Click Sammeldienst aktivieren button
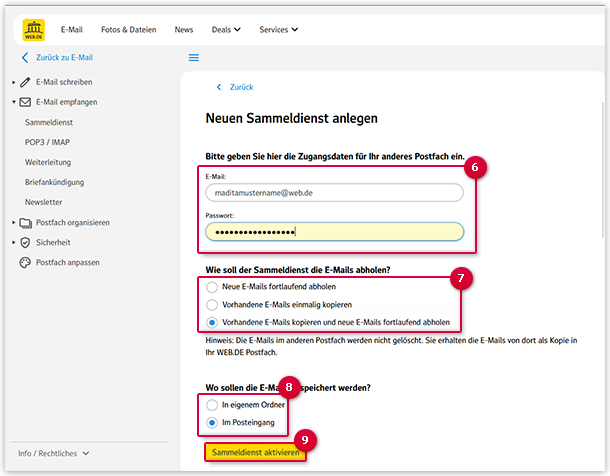The width and height of the screenshot is (610, 476). coord(255,452)
